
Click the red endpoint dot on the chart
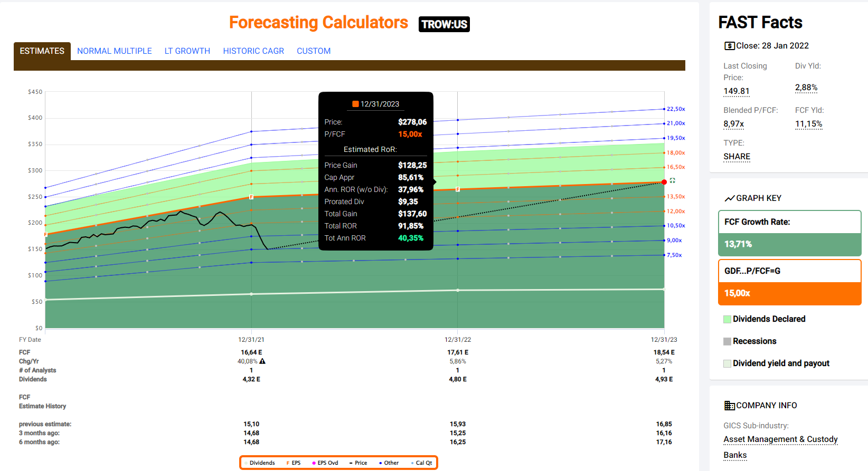(664, 182)
